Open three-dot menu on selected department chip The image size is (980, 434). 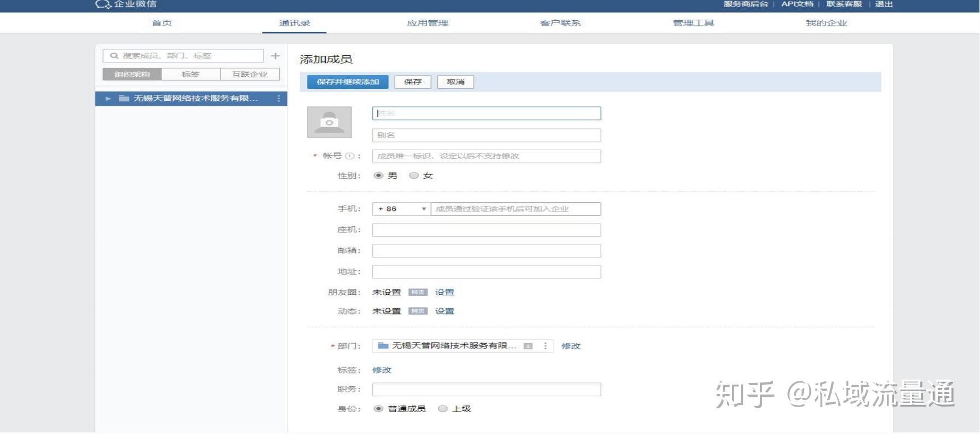pos(545,346)
